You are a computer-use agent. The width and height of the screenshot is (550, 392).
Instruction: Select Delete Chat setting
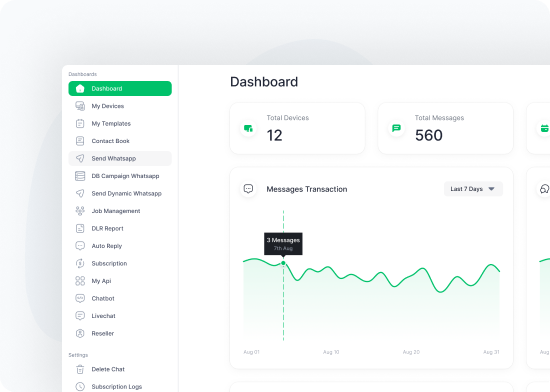point(120,369)
